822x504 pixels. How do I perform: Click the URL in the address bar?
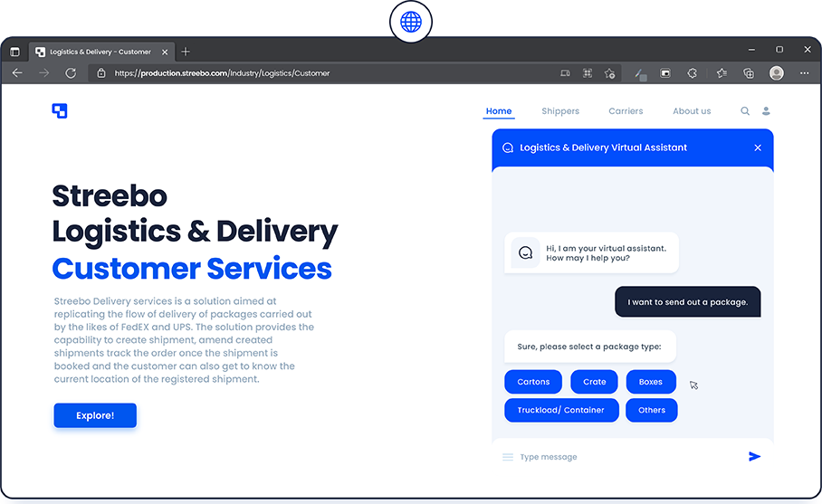(x=222, y=73)
